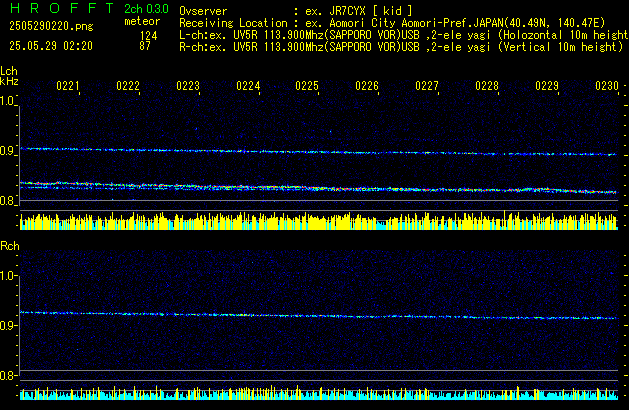Click the Rch 1.0 kHz axis label
This screenshot has width=629, height=410.
[7, 276]
